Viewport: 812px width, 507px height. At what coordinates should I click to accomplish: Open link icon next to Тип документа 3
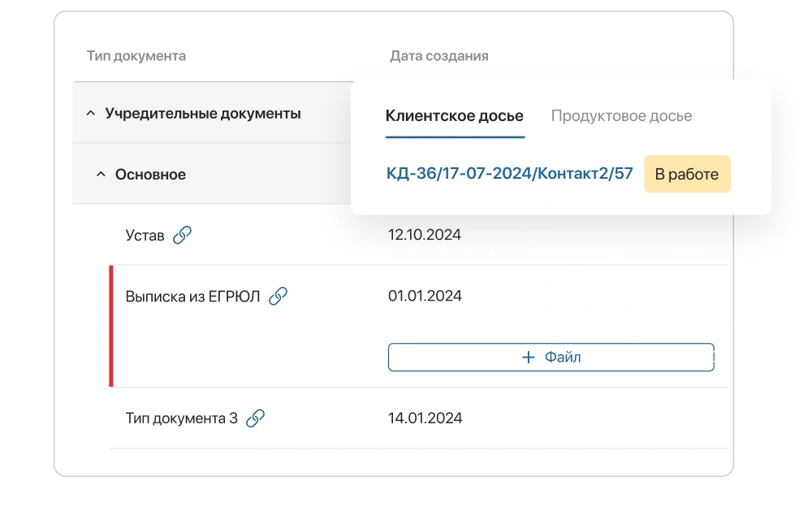(x=255, y=418)
